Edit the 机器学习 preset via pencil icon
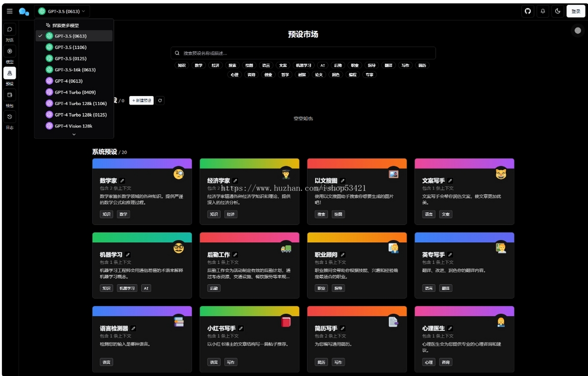Screen dimensions: 588x376 [x=128, y=255]
